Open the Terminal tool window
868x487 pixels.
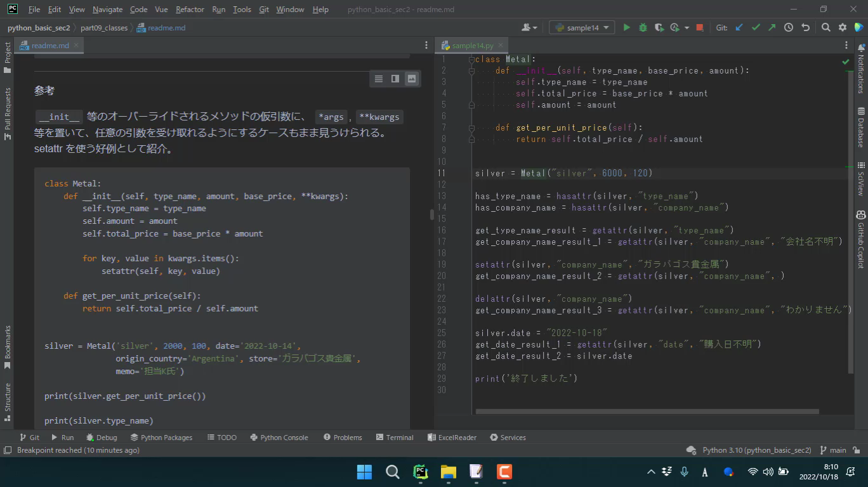(395, 438)
